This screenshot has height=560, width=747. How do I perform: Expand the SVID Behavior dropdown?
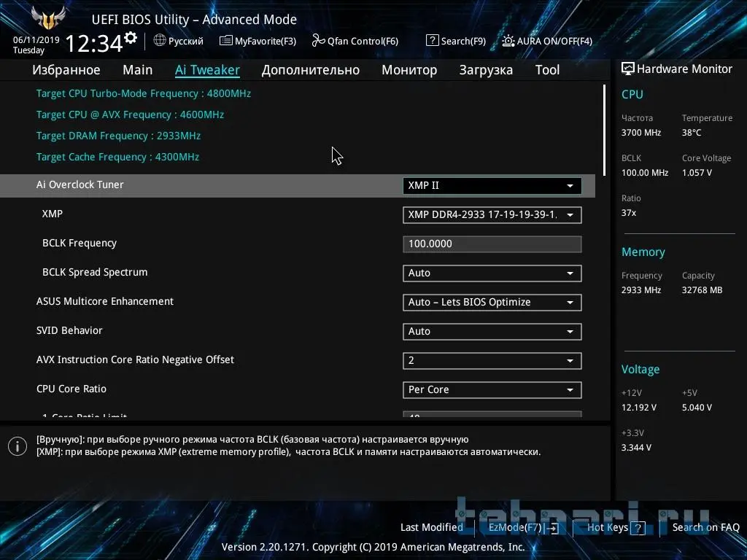click(x=492, y=332)
